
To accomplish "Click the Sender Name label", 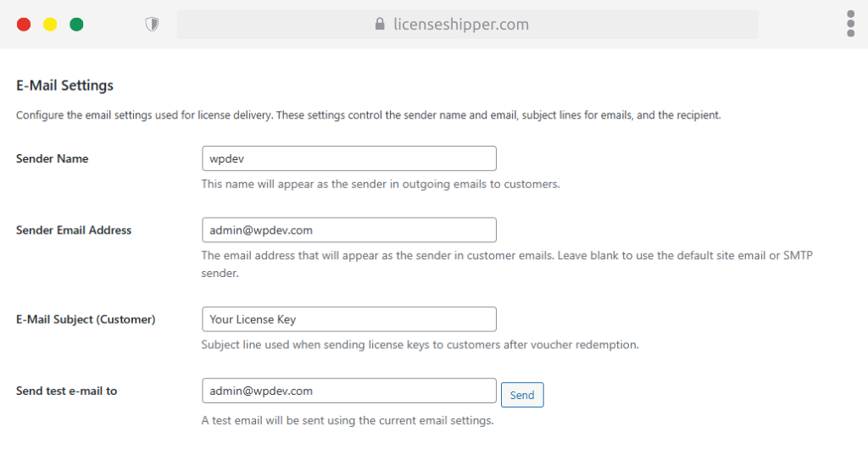I will point(52,158).
